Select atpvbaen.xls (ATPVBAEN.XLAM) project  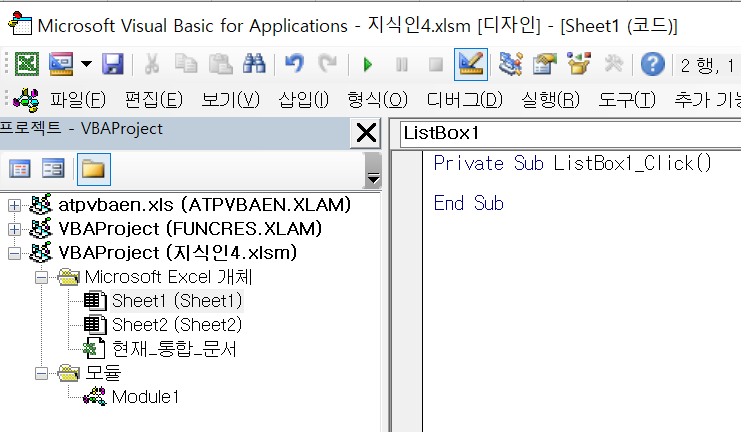point(205,205)
